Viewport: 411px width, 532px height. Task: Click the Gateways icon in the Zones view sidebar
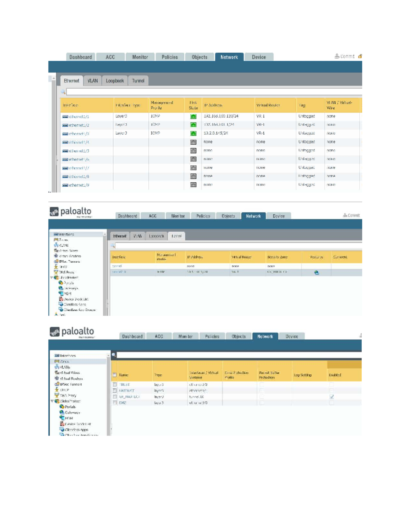tap(62, 412)
